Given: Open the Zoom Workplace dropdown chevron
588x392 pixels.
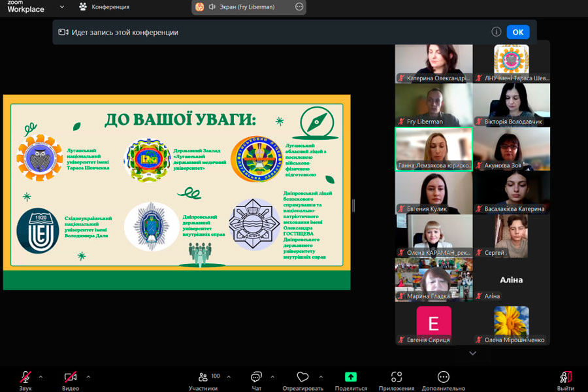Looking at the screenshot, I should point(62,7).
